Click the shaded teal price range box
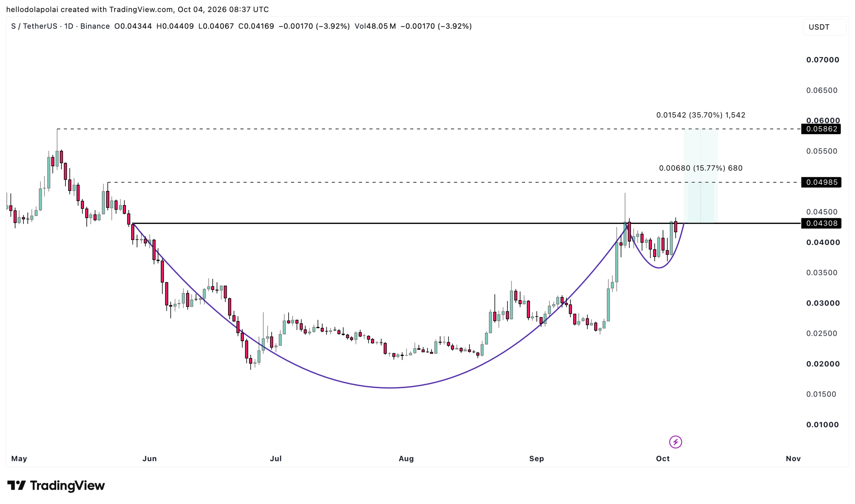The width and height of the screenshot is (855, 504). 701,176
